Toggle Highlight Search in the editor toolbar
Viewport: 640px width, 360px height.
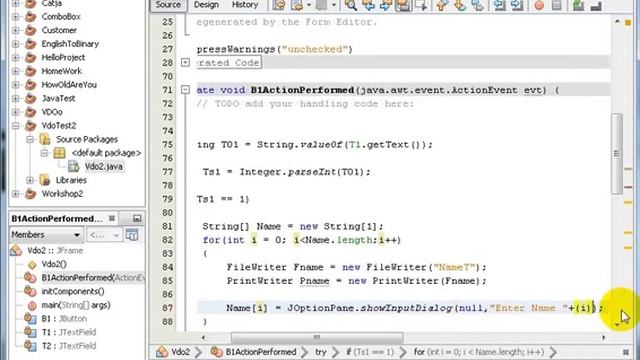(x=403, y=5)
